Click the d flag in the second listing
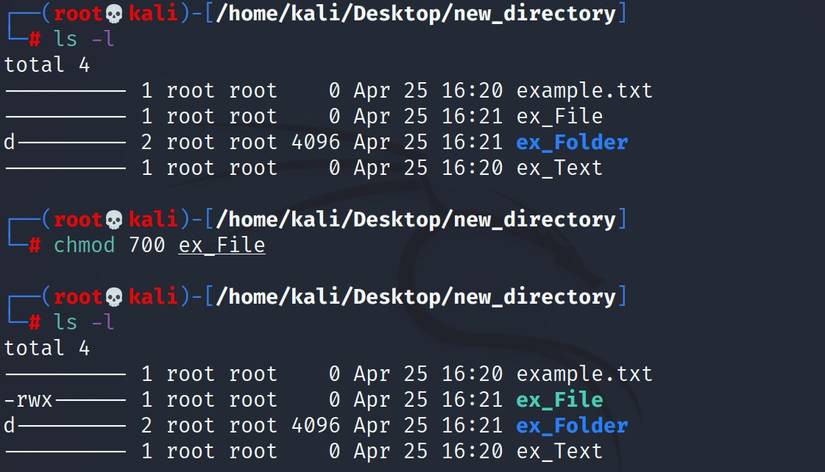Viewport: 825px width, 472px height. [9, 425]
